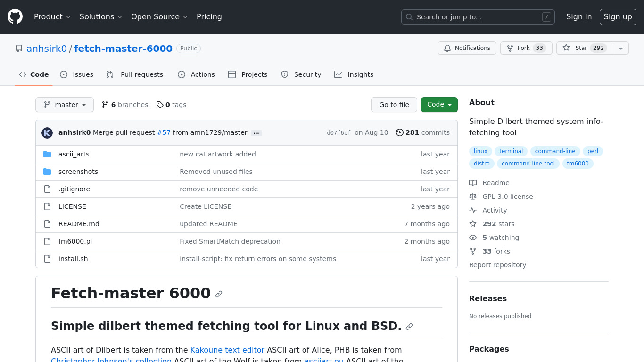
Task: Click the LICENSE file icon
Action: coord(47,206)
